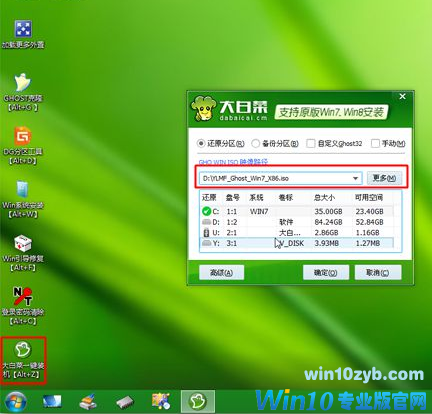This screenshot has height=414, width=432.
Task: Open the hard disk taskbar icon
Action: (x=125, y=402)
